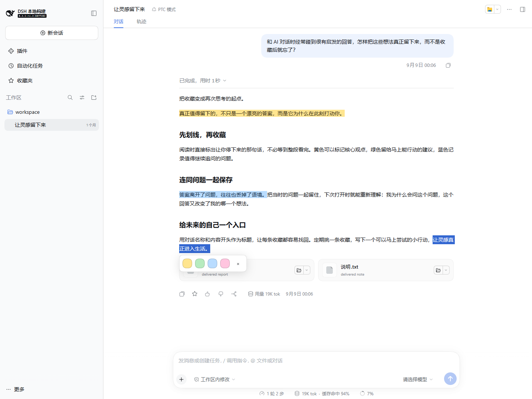Switch to the 对话 tab
Viewport: 532px width, 399px height.
[x=119, y=21]
